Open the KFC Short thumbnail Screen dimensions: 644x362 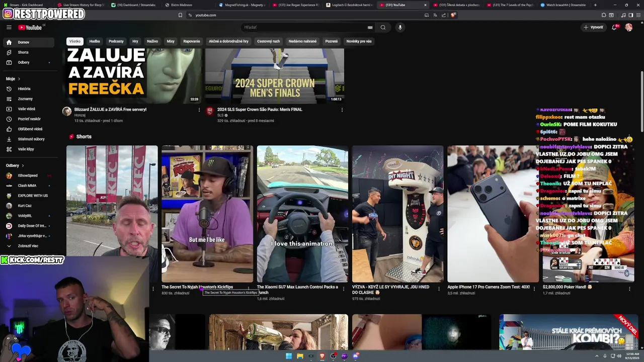[112, 201]
